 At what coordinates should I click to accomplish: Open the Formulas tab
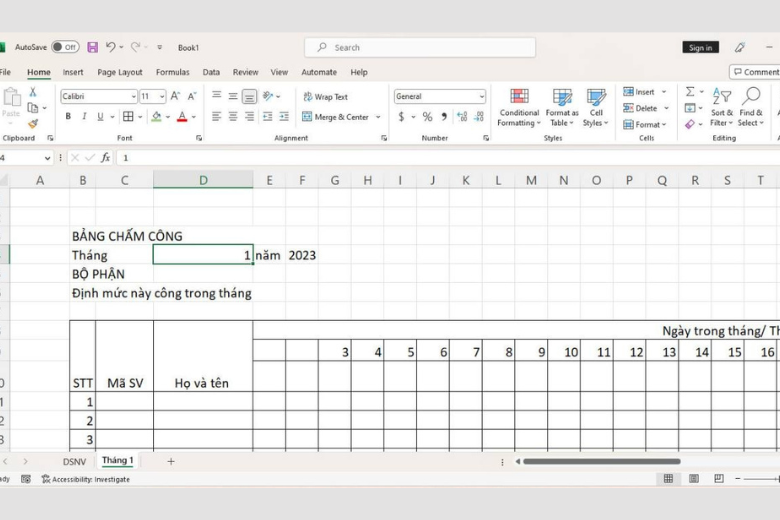click(173, 72)
